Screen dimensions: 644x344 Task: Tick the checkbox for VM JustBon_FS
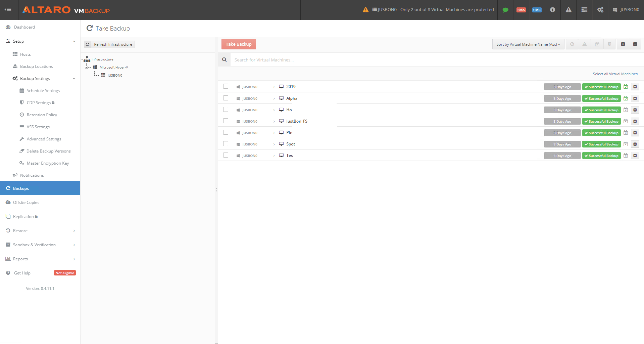[226, 121]
